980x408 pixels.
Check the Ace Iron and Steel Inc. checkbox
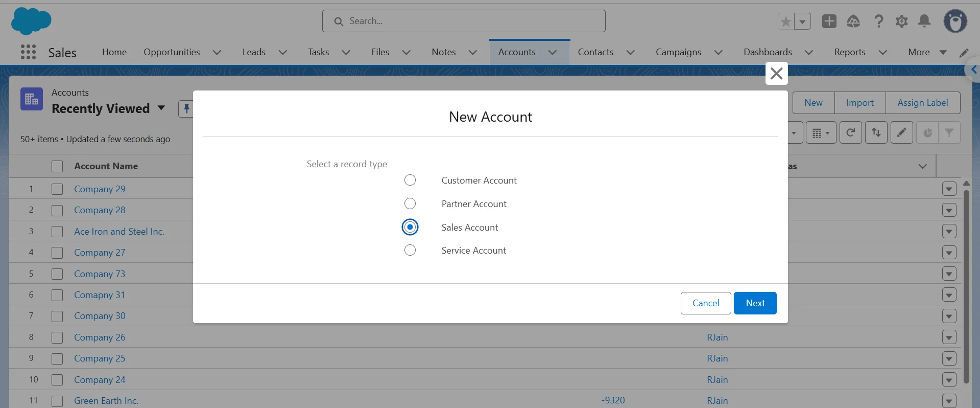pos(57,232)
